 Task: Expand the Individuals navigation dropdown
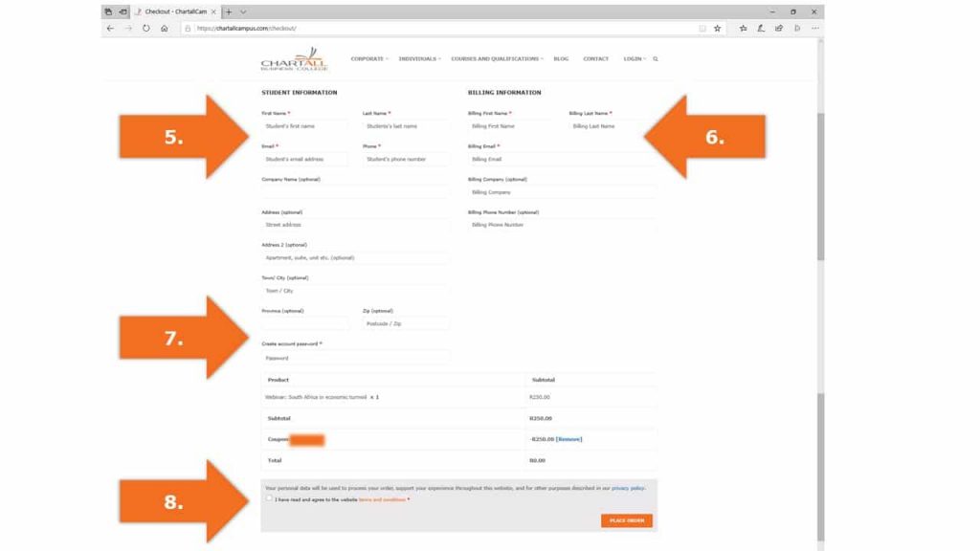(x=419, y=59)
